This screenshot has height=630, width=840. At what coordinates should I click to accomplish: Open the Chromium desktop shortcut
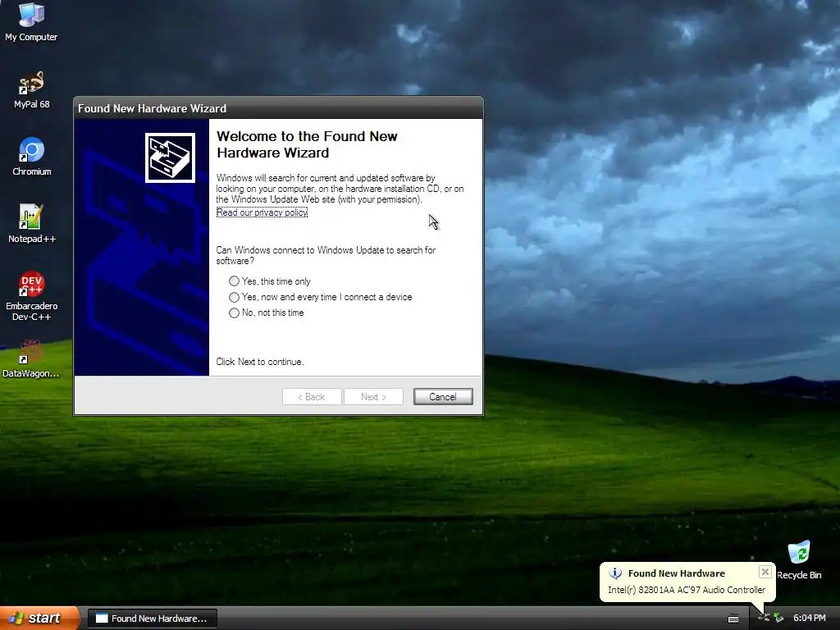click(x=32, y=157)
